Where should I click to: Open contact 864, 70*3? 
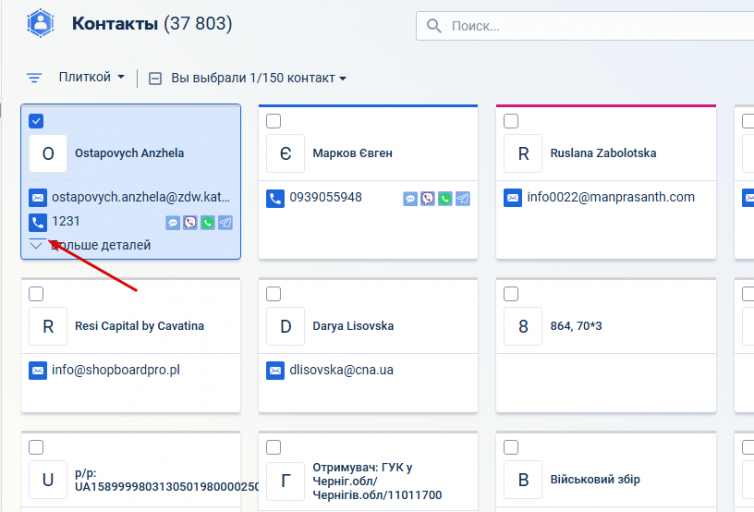pos(576,326)
